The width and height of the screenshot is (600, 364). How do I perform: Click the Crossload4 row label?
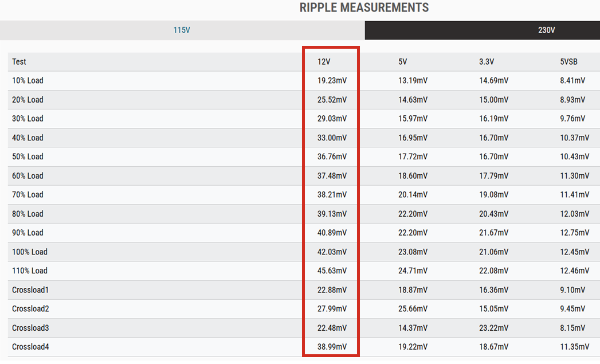30,347
